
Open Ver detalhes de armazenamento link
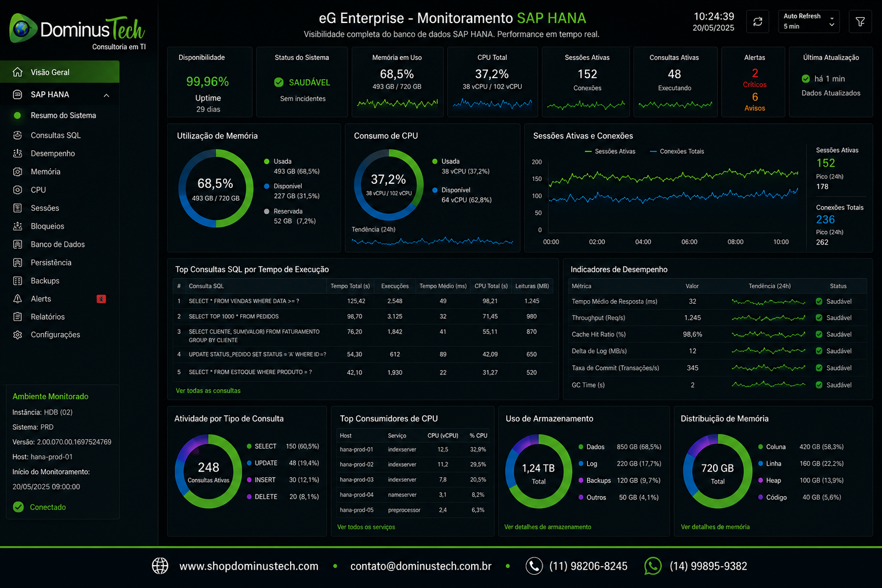pos(548,527)
